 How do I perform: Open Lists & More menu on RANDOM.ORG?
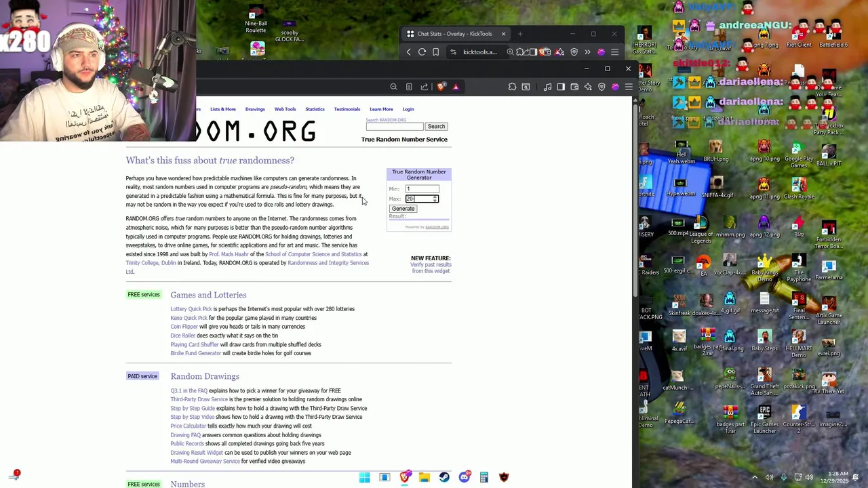pyautogui.click(x=223, y=109)
